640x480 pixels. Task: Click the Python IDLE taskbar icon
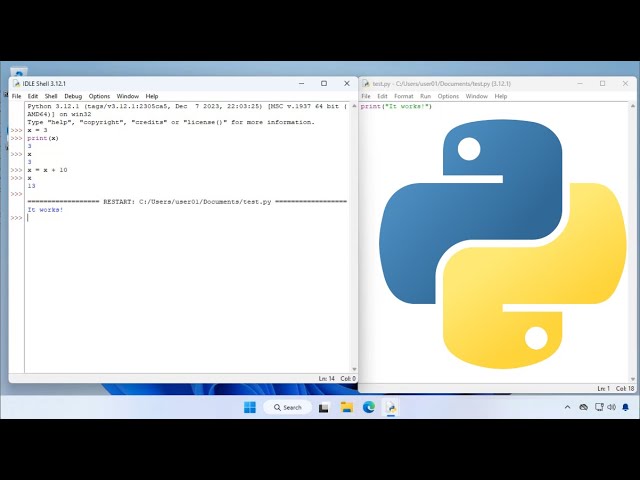391,407
